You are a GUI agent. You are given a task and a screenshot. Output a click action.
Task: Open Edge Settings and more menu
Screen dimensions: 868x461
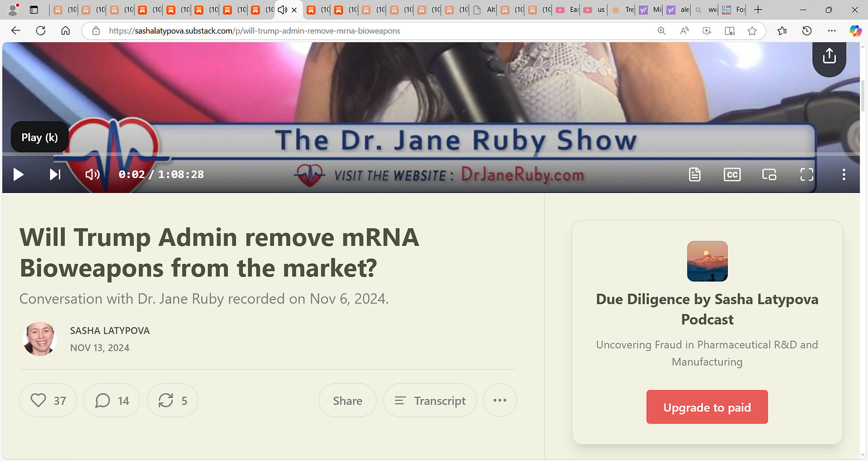point(832,31)
